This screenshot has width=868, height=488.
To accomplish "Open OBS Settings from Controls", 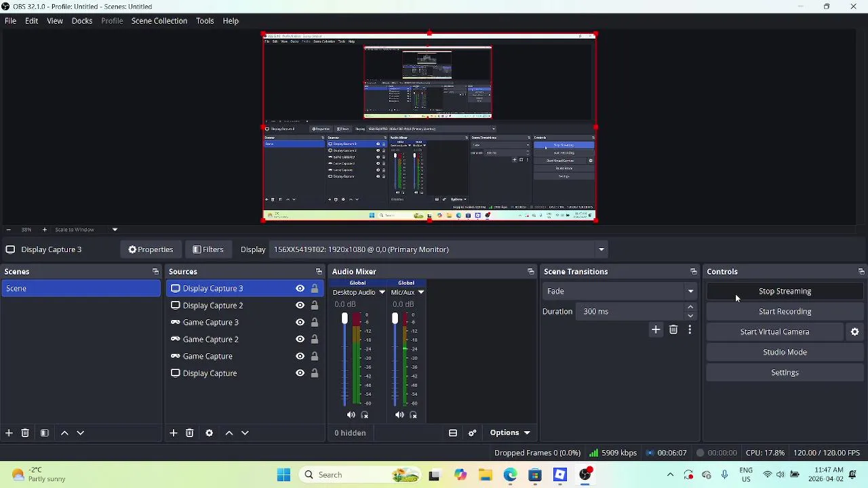I will click(x=785, y=373).
